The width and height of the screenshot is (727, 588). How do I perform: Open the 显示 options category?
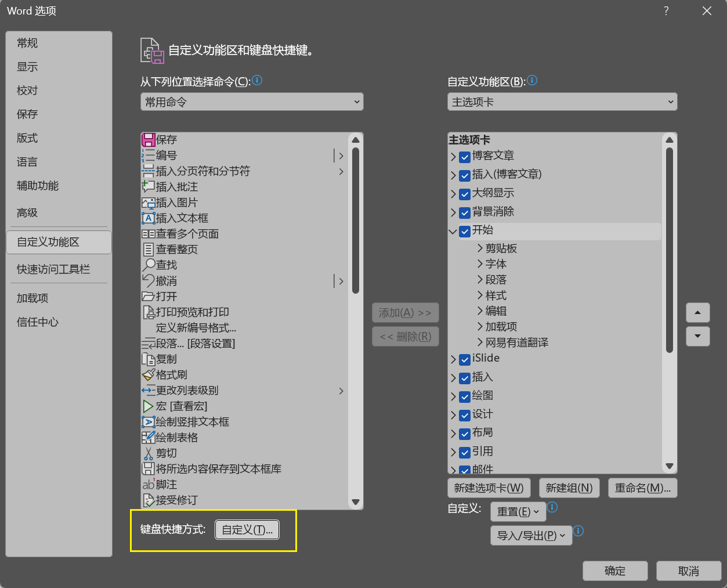point(59,67)
